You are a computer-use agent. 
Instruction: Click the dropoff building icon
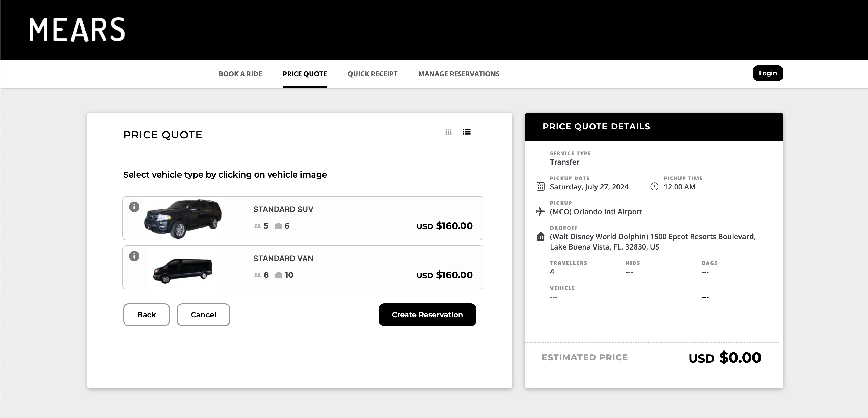[x=541, y=237]
